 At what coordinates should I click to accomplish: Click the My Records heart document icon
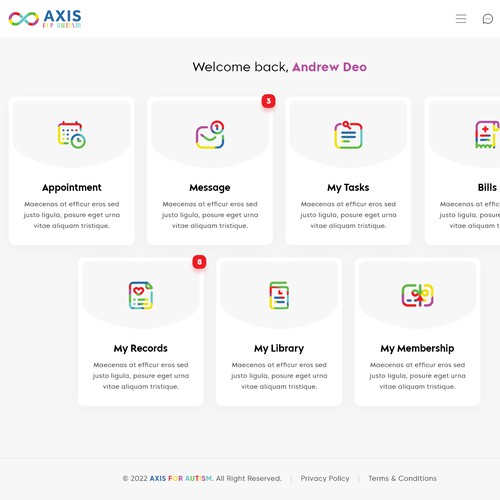tap(141, 295)
